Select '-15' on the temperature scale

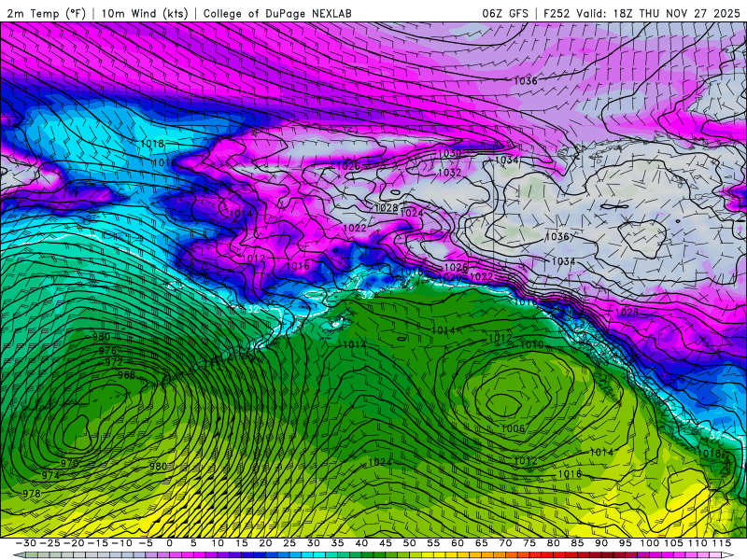click(98, 543)
